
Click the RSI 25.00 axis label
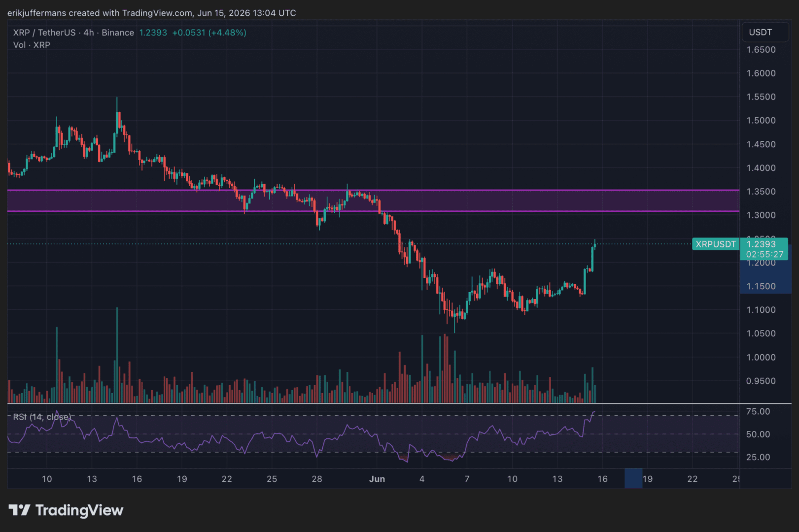pyautogui.click(x=758, y=458)
